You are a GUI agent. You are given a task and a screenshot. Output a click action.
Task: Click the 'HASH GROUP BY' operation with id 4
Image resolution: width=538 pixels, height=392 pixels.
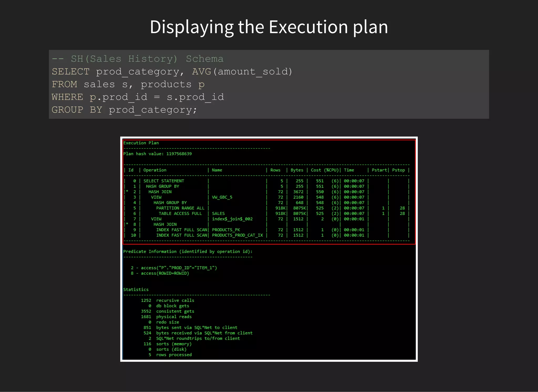(x=170, y=203)
